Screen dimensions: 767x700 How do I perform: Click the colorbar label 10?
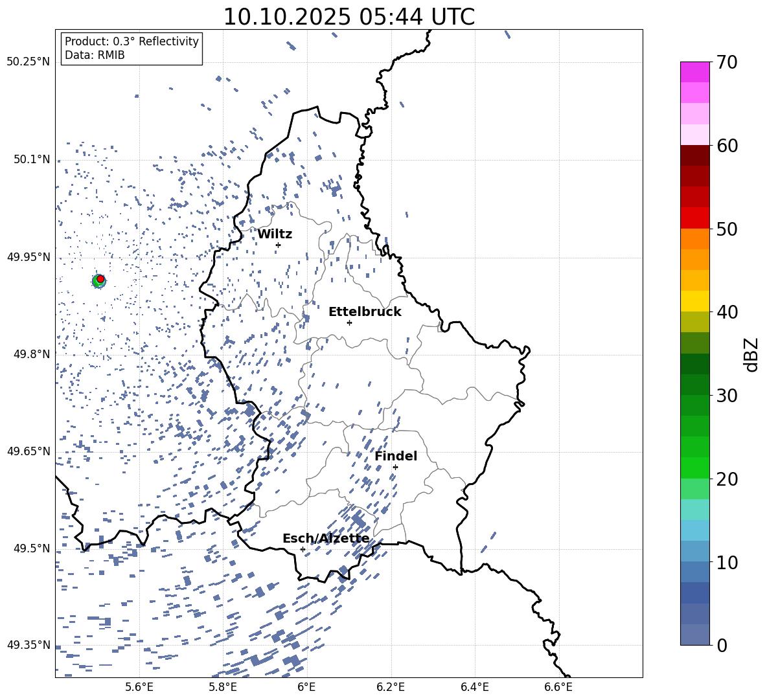[x=727, y=562]
